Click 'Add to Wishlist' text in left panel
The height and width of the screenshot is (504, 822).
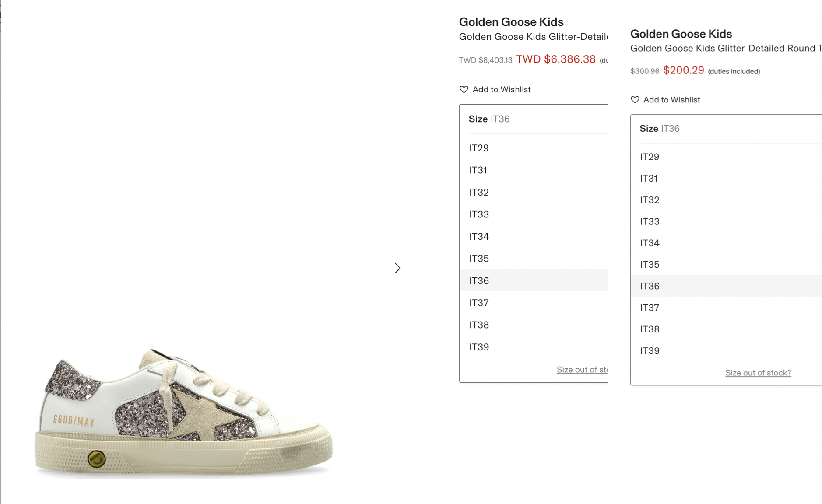coord(502,89)
